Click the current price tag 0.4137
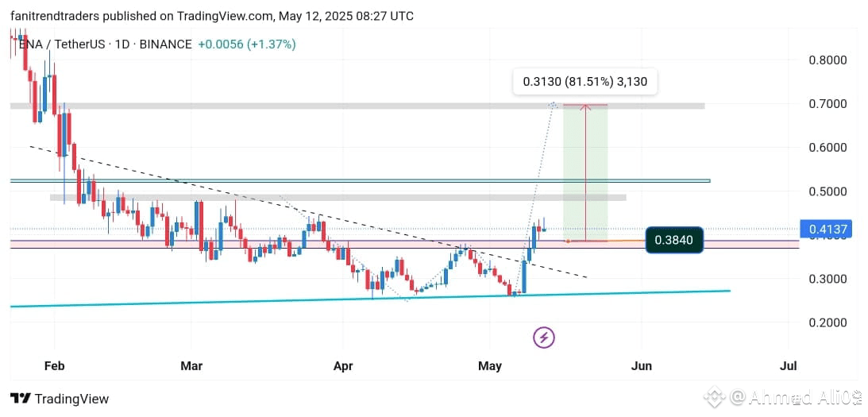868x417 pixels. click(826, 228)
